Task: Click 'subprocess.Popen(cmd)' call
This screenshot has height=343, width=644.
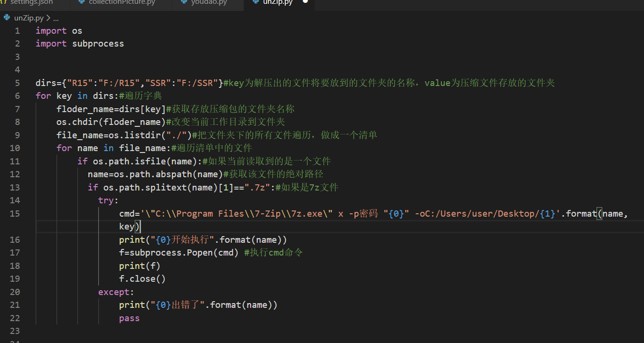Action: (x=184, y=253)
